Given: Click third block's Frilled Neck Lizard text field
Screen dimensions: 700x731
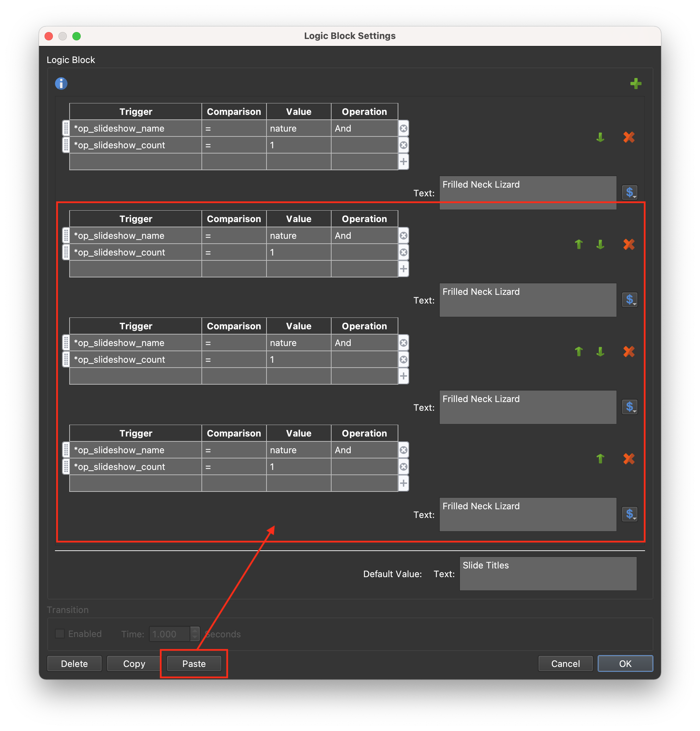Looking at the screenshot, I should (x=527, y=407).
